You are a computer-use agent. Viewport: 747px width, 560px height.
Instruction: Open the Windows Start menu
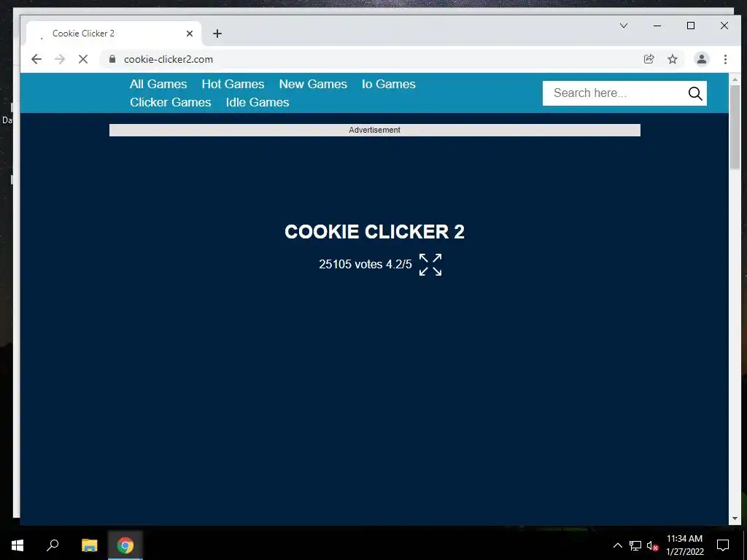point(18,545)
